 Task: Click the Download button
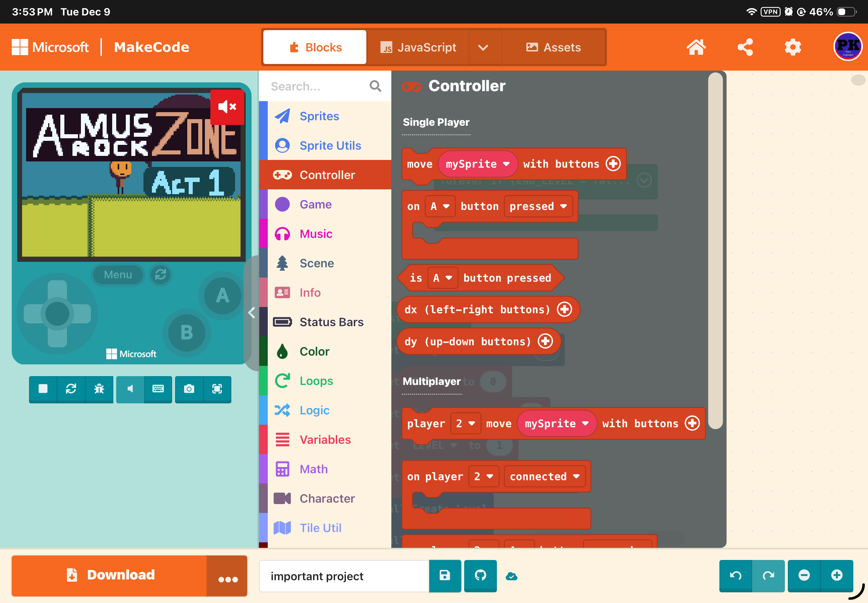[110, 575]
